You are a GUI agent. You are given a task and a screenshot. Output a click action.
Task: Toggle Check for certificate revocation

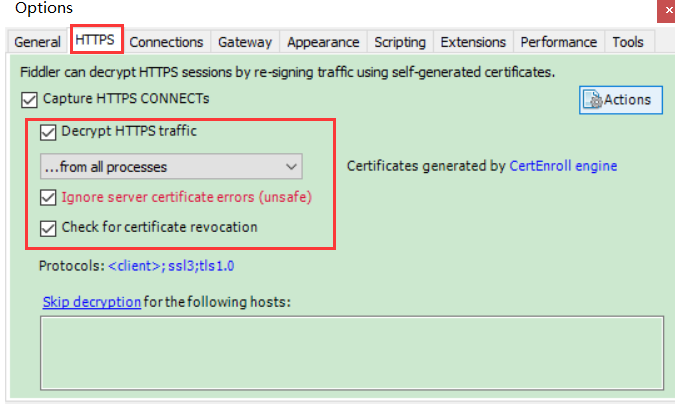point(48,228)
